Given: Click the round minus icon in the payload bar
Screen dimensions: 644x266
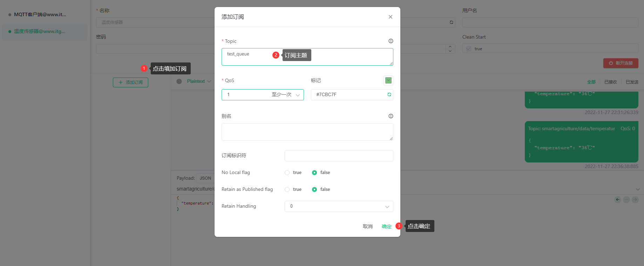Looking at the screenshot, I should (x=626, y=200).
